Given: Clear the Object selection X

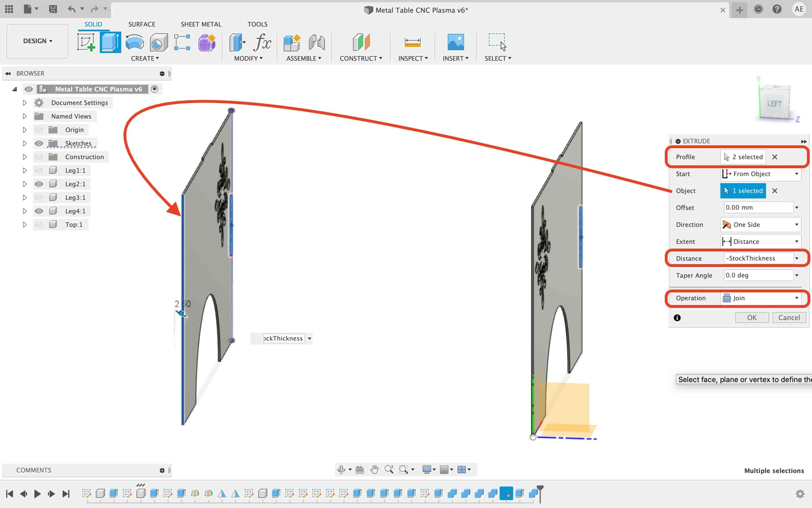Looking at the screenshot, I should point(775,191).
